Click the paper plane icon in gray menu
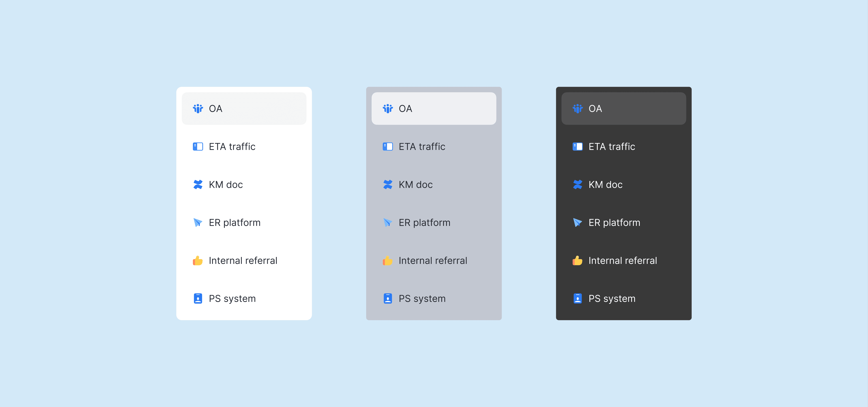Screen dimensions: 868x407 pyautogui.click(x=387, y=223)
